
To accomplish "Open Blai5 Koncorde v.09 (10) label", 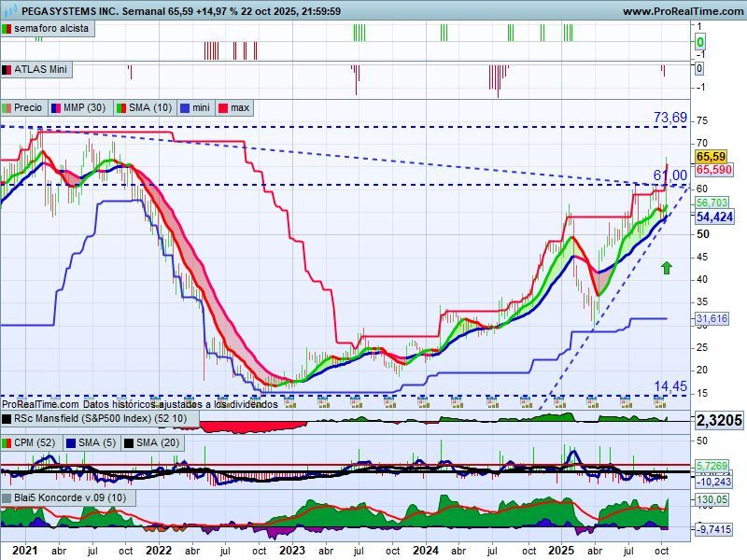I will click(x=68, y=497).
